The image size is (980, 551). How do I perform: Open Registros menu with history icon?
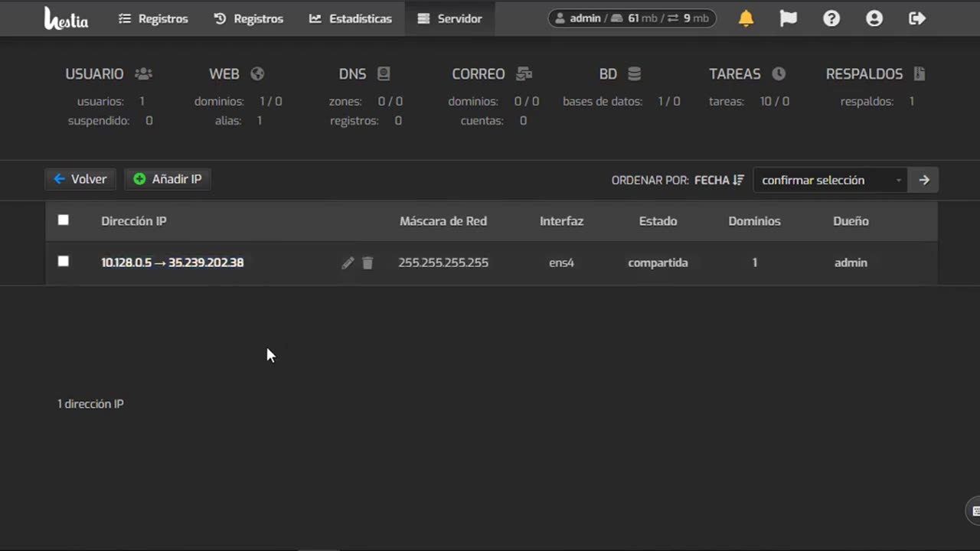coord(248,18)
